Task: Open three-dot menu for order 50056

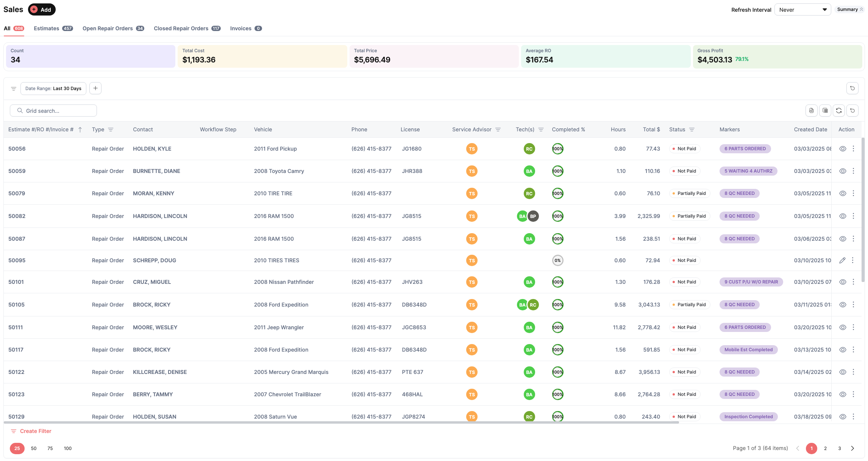Action: pyautogui.click(x=853, y=149)
